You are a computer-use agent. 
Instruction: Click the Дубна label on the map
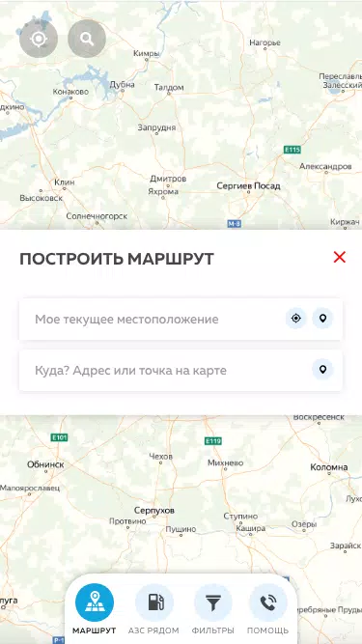click(x=122, y=84)
